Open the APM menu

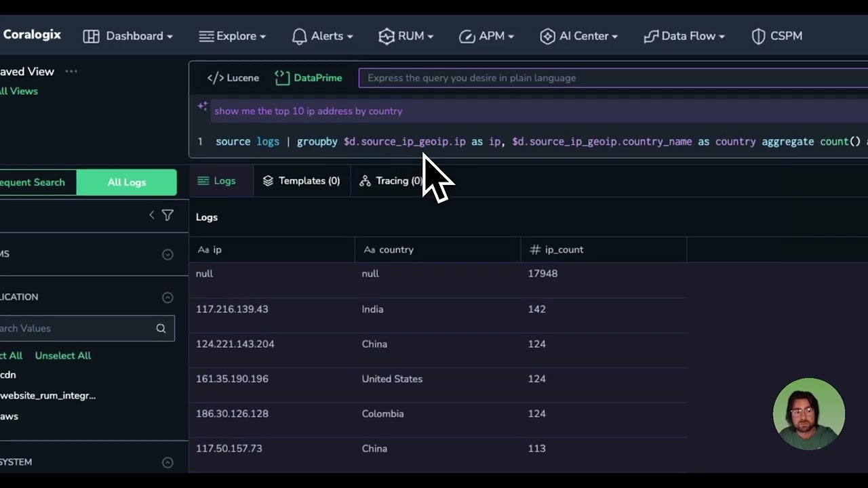(x=486, y=36)
